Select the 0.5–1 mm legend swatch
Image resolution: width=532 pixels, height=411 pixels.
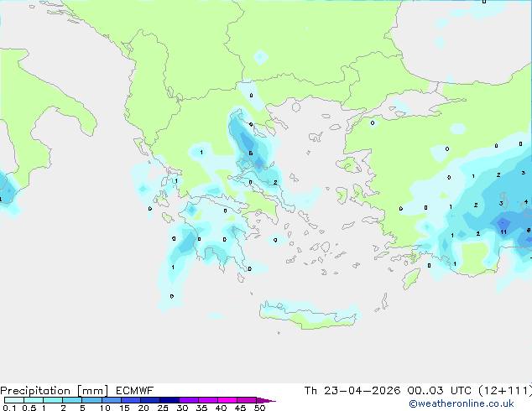pyautogui.click(x=34, y=400)
